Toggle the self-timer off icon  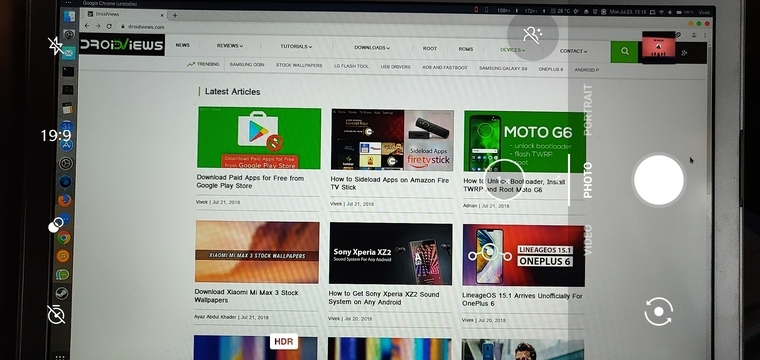pos(56,314)
